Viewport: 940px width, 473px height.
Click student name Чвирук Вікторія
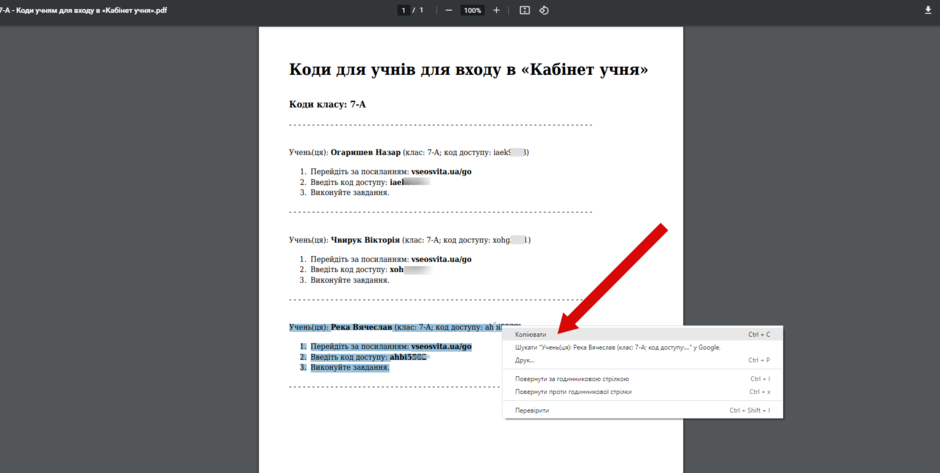click(x=365, y=240)
